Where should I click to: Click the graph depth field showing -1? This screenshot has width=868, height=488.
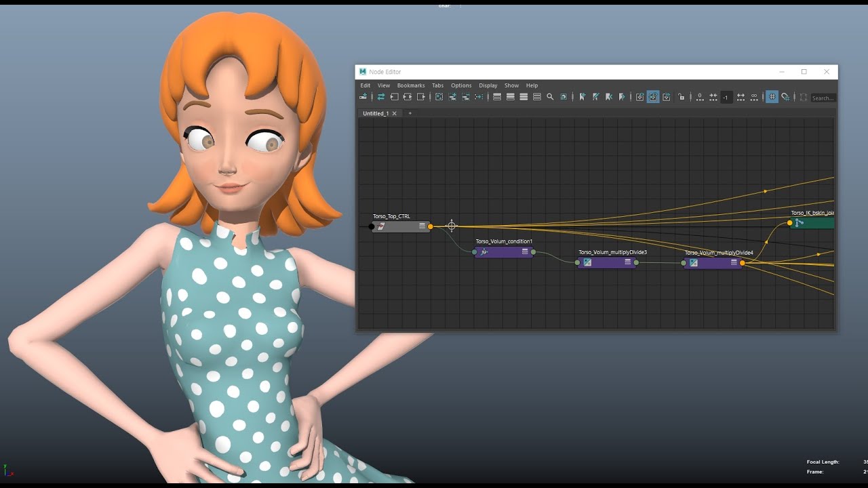point(726,98)
